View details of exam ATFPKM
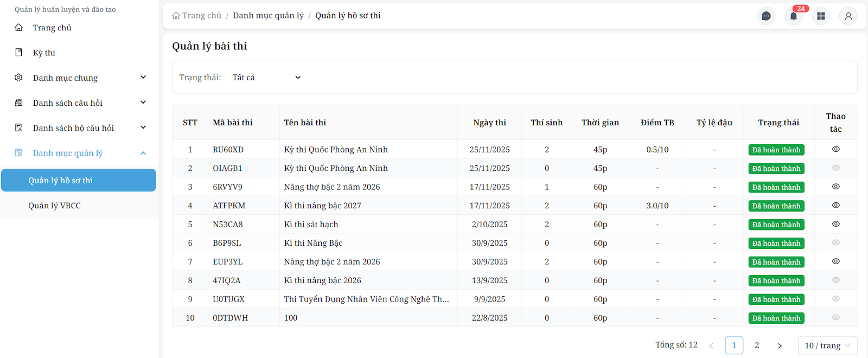Viewport: 868px width, 358px height. click(835, 206)
